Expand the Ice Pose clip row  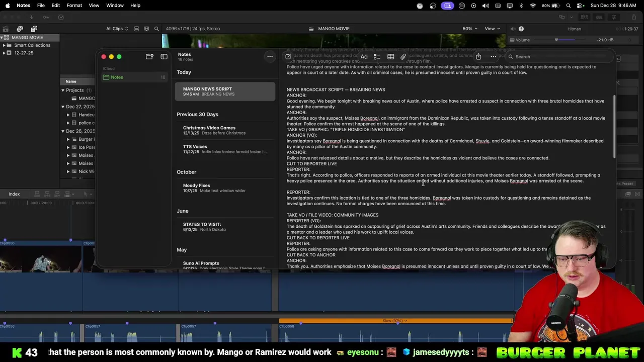coord(68,147)
